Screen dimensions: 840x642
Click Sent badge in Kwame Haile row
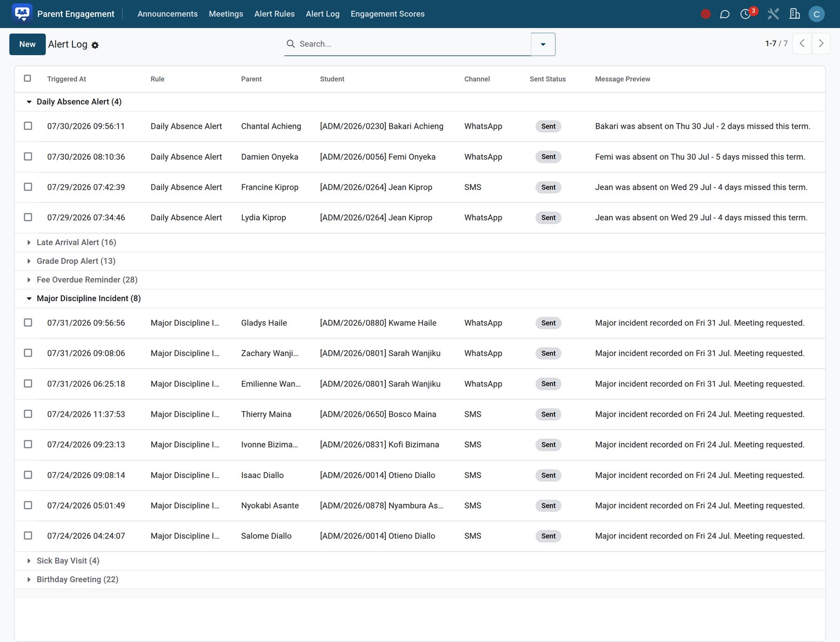click(x=549, y=323)
